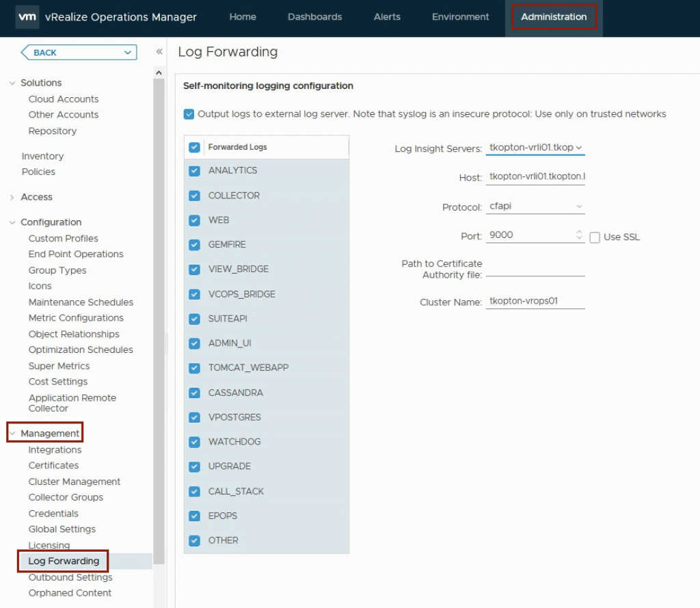Open Group Types
Viewport: 700px width, 608px height.
click(x=57, y=270)
